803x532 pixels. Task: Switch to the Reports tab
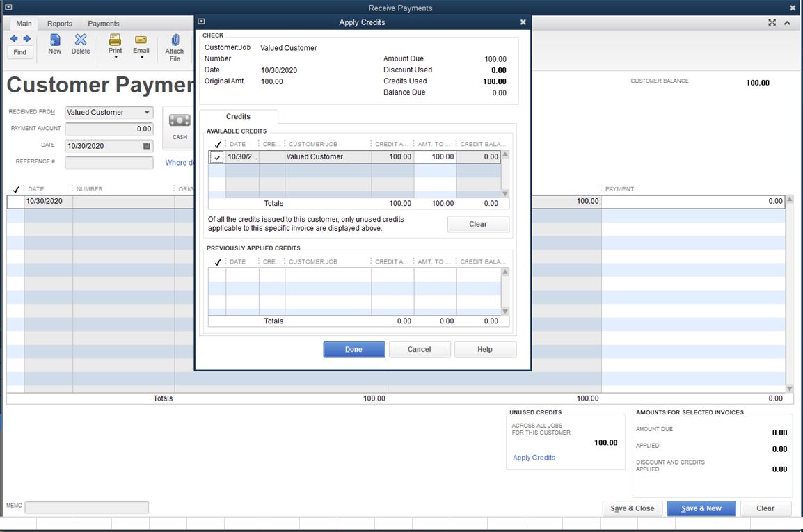(x=59, y=23)
